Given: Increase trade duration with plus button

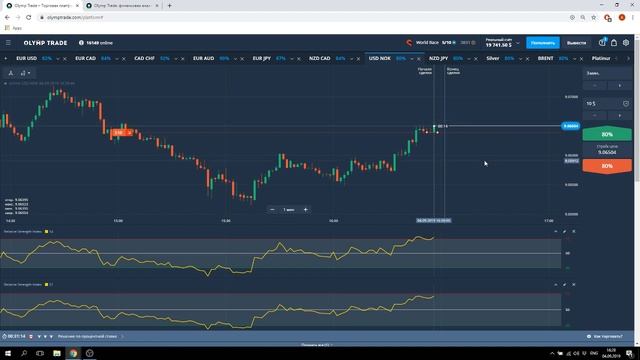Looking at the screenshot, I should (x=620, y=85).
